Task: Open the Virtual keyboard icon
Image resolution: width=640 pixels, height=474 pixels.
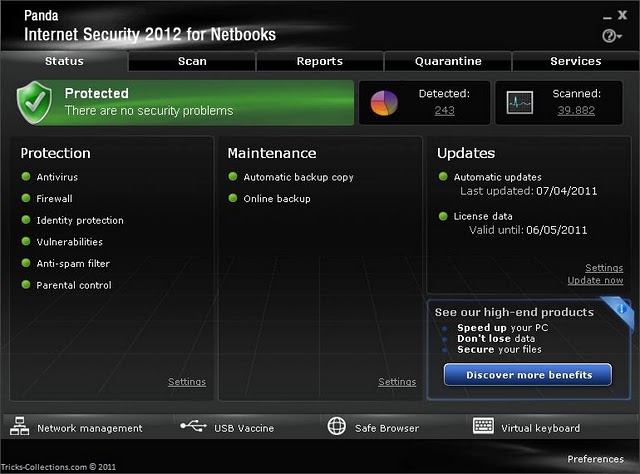Action: click(484, 427)
